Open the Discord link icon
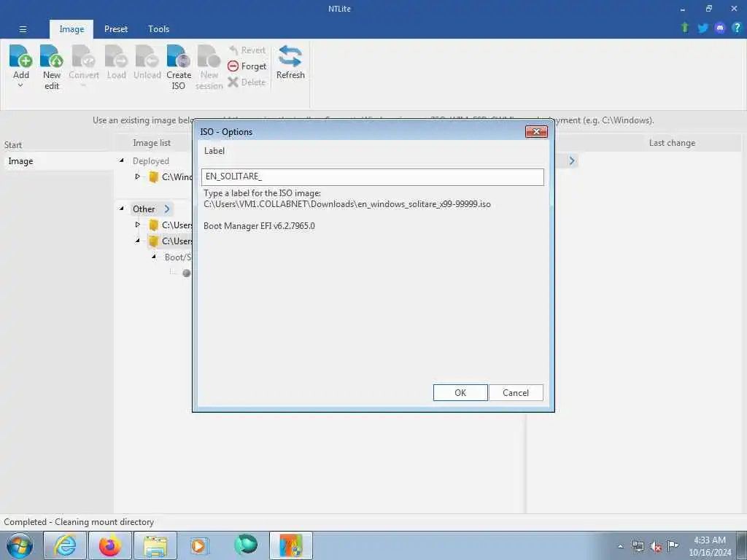Screen dimensions: 747x560 [x=720, y=28]
